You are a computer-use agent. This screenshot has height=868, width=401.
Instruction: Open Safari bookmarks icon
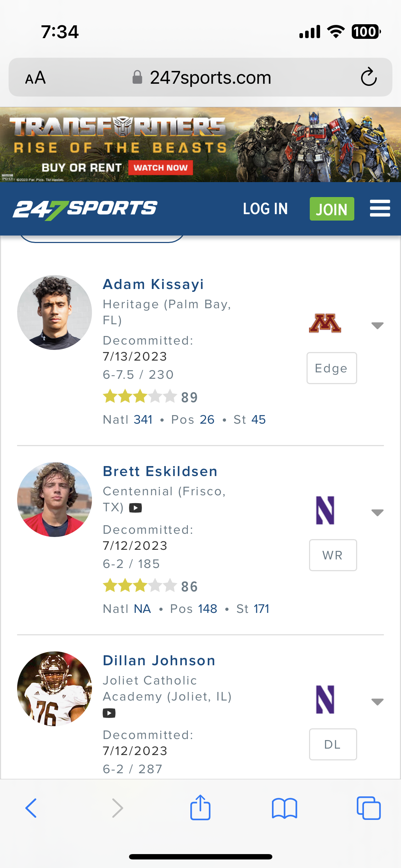pyautogui.click(x=284, y=808)
